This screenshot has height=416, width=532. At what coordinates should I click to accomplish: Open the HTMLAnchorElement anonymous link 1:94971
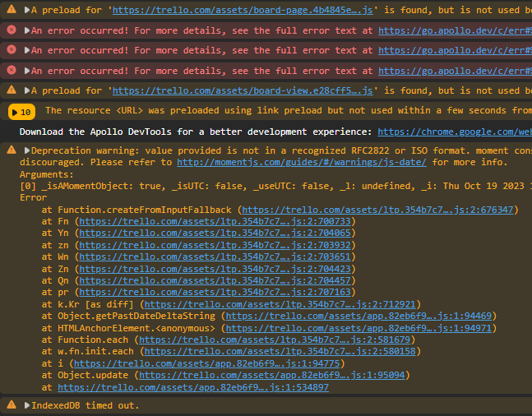pyautogui.click(x=359, y=328)
